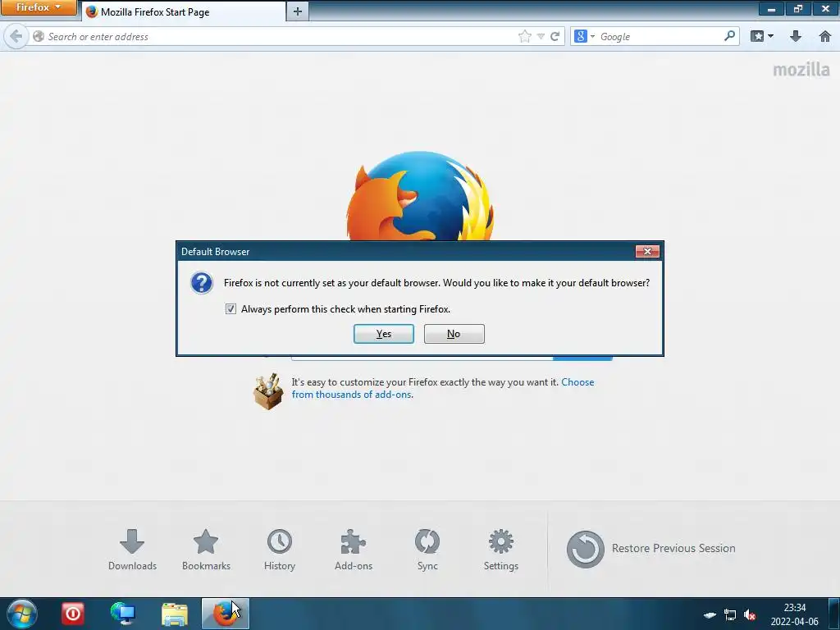Click the mozilla logo text
The height and width of the screenshot is (630, 840).
(x=801, y=70)
